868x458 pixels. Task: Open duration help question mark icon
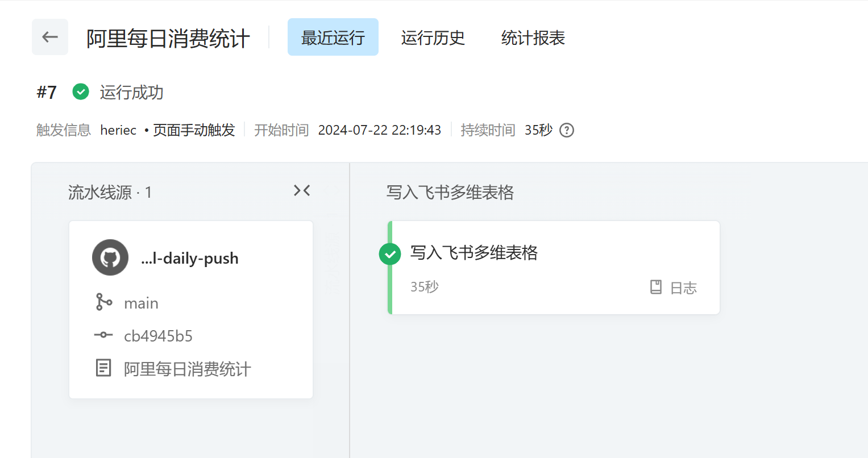click(567, 130)
